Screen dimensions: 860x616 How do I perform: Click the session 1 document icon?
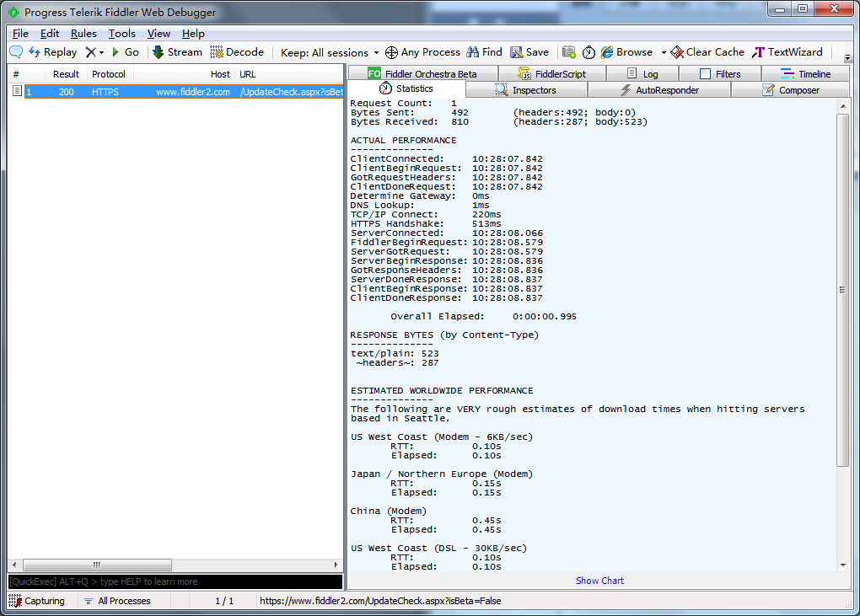(x=17, y=92)
